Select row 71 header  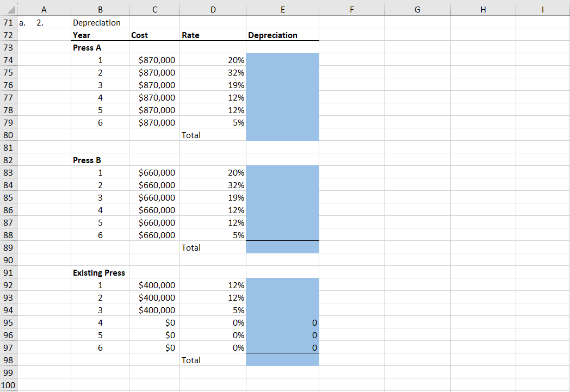[8, 22]
